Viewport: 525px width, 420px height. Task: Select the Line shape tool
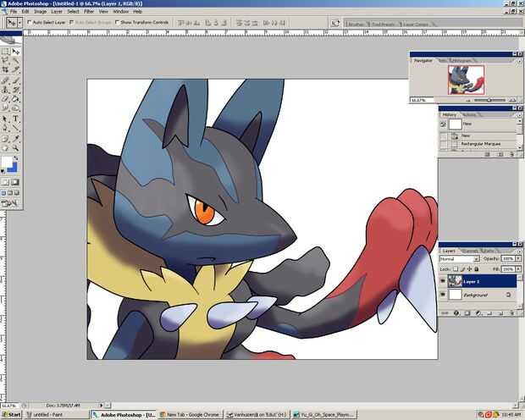click(x=16, y=128)
